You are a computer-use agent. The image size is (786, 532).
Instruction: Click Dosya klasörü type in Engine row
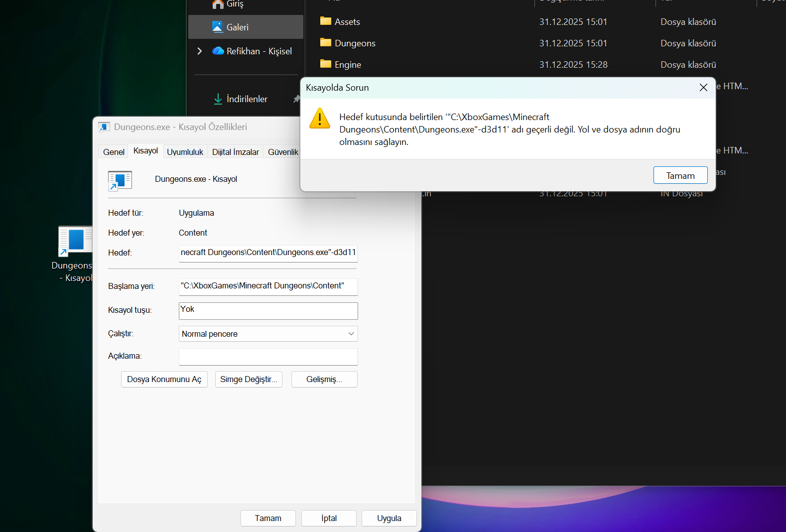[x=688, y=65]
